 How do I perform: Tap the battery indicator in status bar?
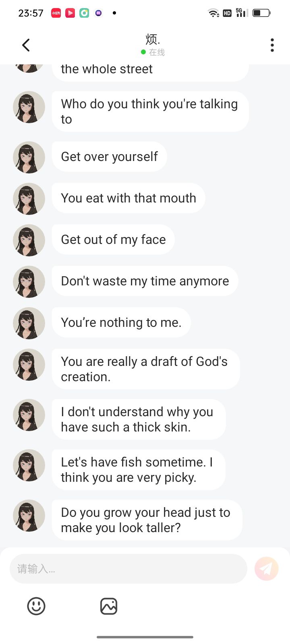point(261,13)
